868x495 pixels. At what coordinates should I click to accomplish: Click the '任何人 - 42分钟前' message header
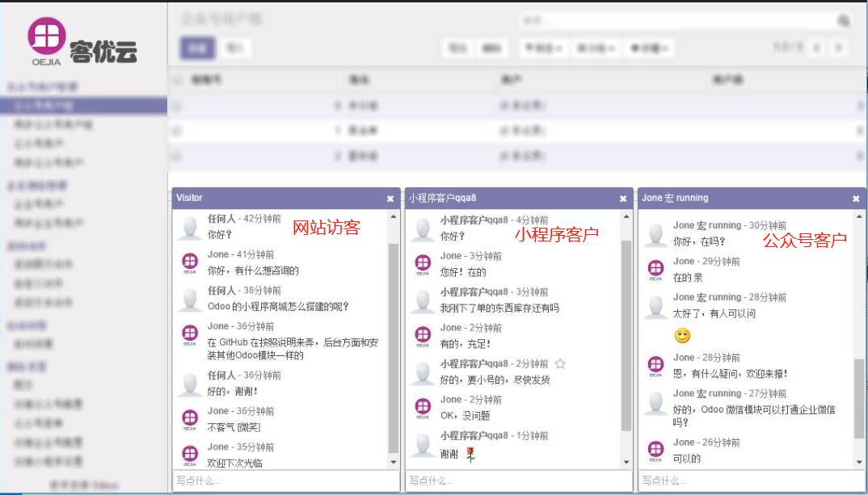tap(244, 219)
